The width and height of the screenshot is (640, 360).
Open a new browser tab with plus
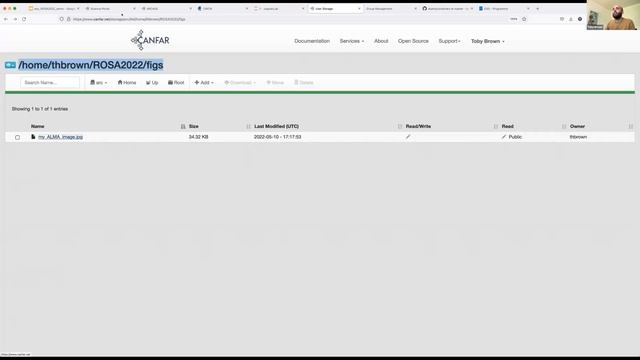[537, 8]
